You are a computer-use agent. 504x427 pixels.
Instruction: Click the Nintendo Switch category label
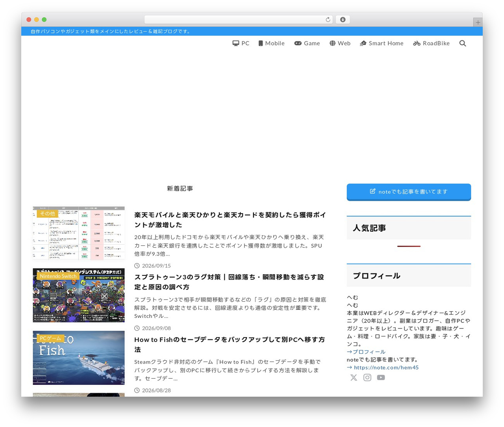pos(58,276)
